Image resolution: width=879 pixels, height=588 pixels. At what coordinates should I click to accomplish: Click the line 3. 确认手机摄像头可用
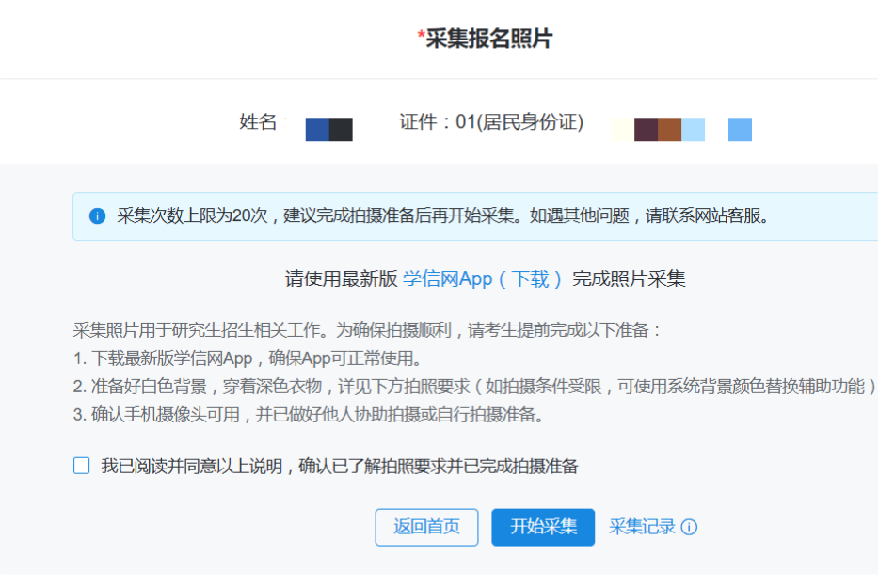tap(309, 415)
